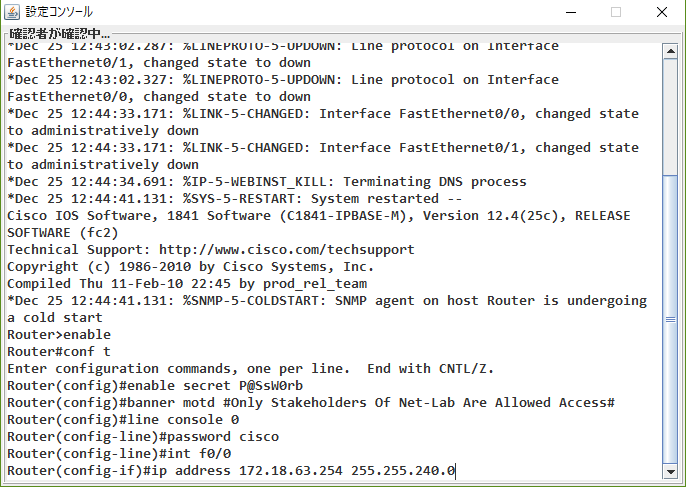Click the scrollbar track above the thumb

coord(670,116)
